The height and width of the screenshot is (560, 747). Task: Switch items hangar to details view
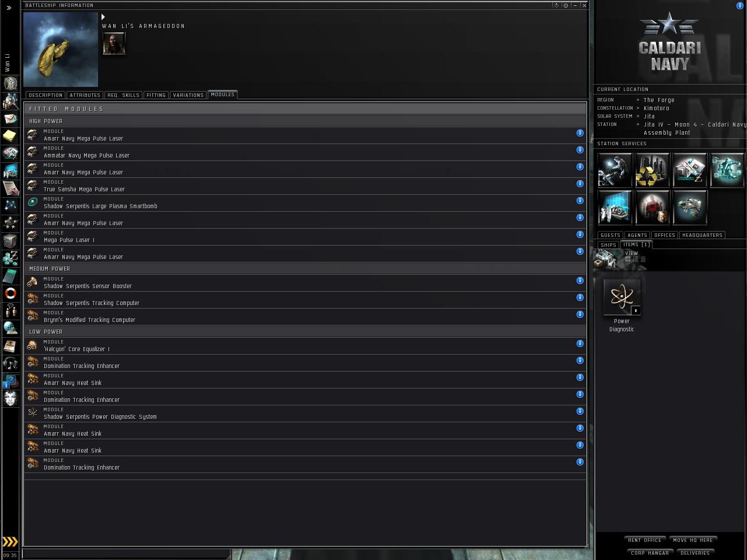click(636, 260)
